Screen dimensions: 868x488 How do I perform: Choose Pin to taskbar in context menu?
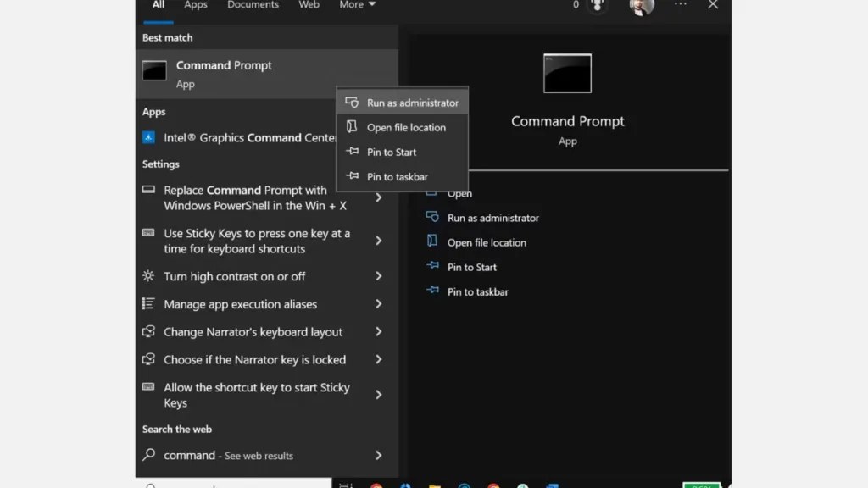coord(403,176)
